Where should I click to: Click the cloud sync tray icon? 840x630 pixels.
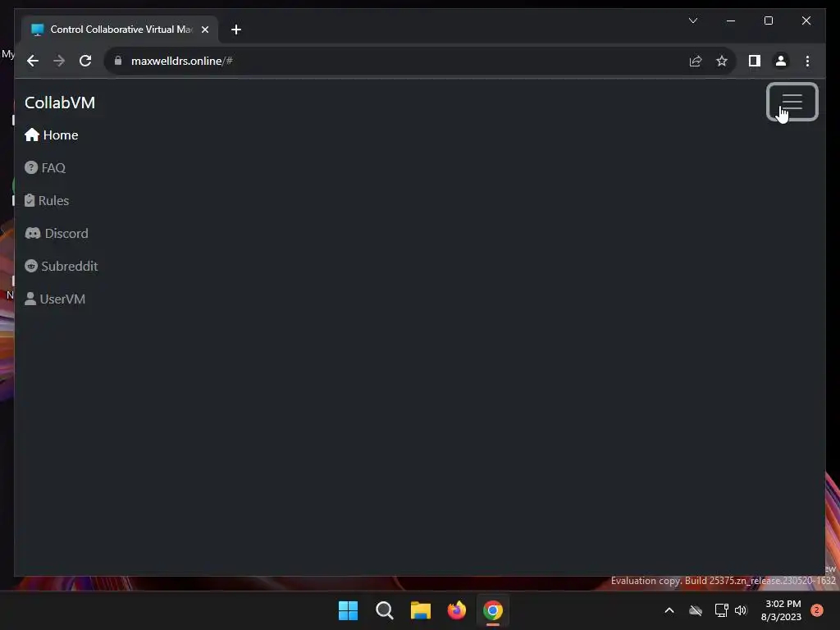[696, 610]
